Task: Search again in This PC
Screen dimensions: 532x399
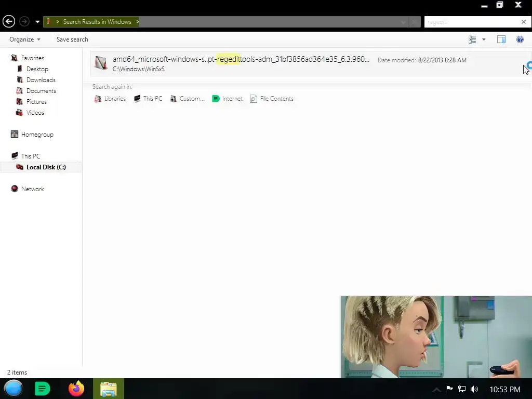Action: (148, 99)
